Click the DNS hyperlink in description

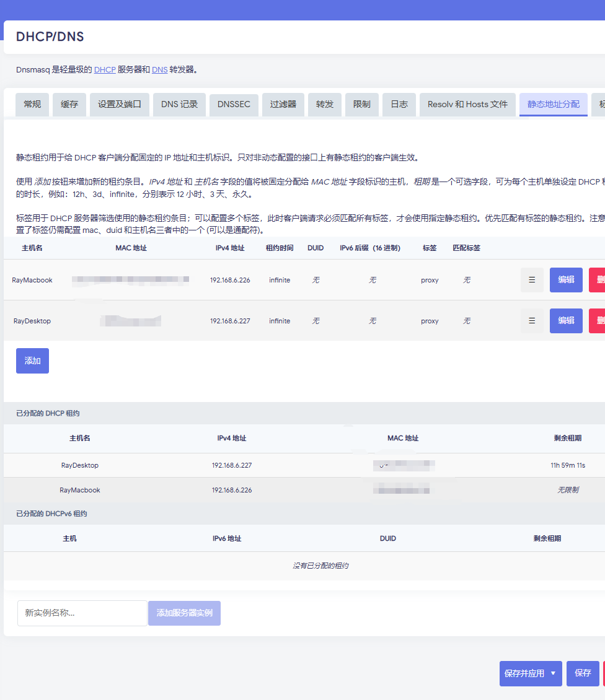click(x=159, y=70)
